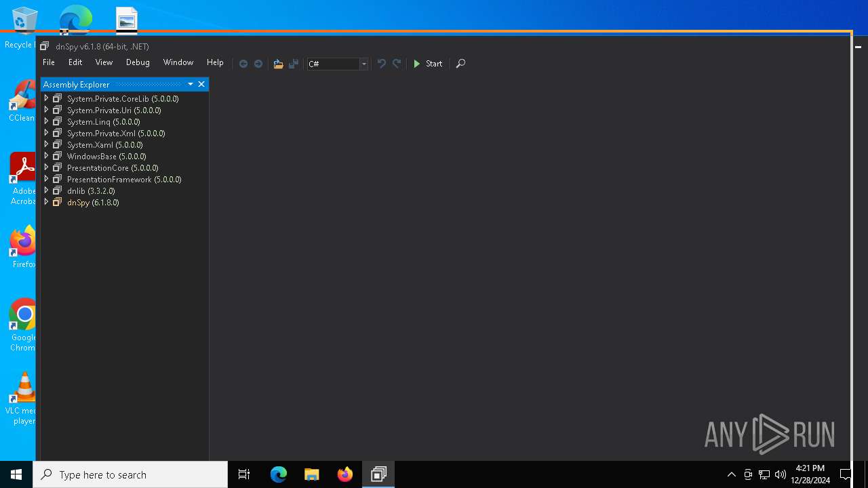Expand the dnlib assembly node
Screen dimensions: 868x488
point(46,190)
